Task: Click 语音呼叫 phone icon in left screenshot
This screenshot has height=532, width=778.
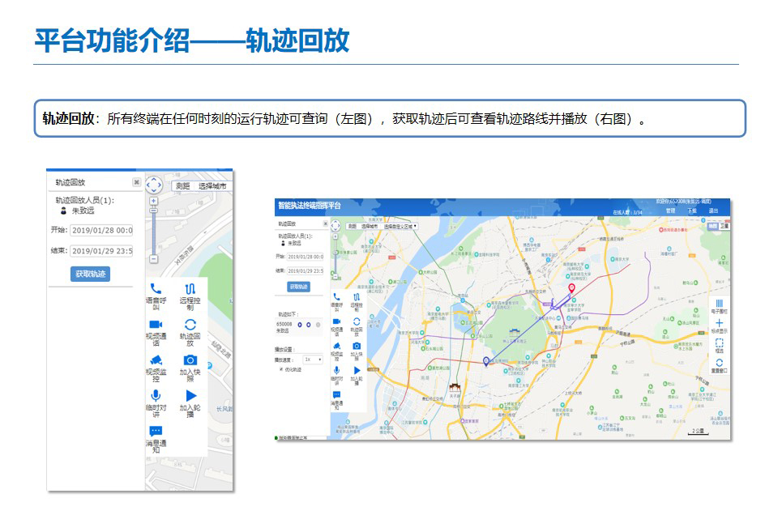Action: point(156,289)
